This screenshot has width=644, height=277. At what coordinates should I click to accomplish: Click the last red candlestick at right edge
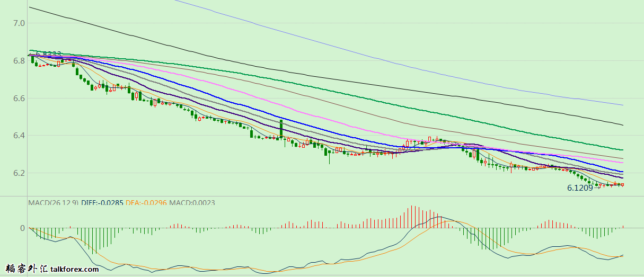(622, 185)
